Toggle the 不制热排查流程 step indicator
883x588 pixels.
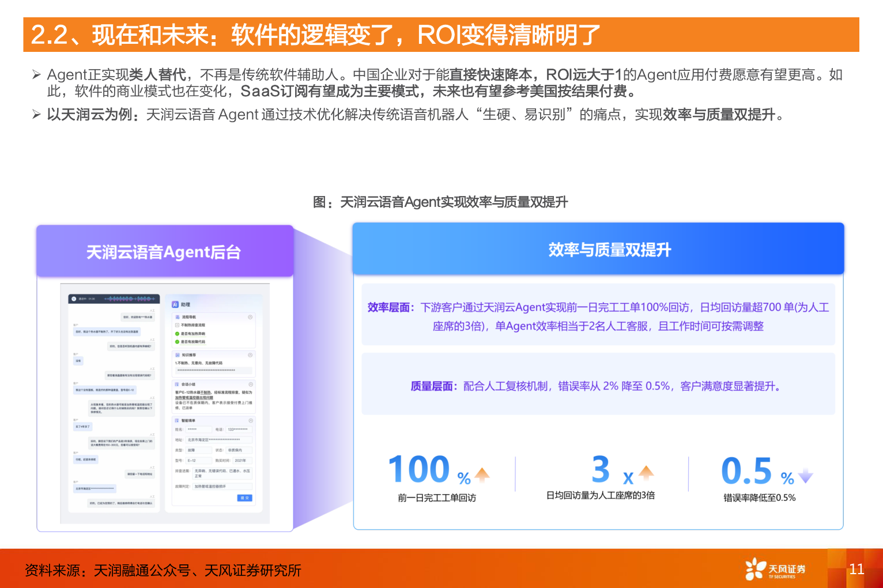tap(177, 325)
